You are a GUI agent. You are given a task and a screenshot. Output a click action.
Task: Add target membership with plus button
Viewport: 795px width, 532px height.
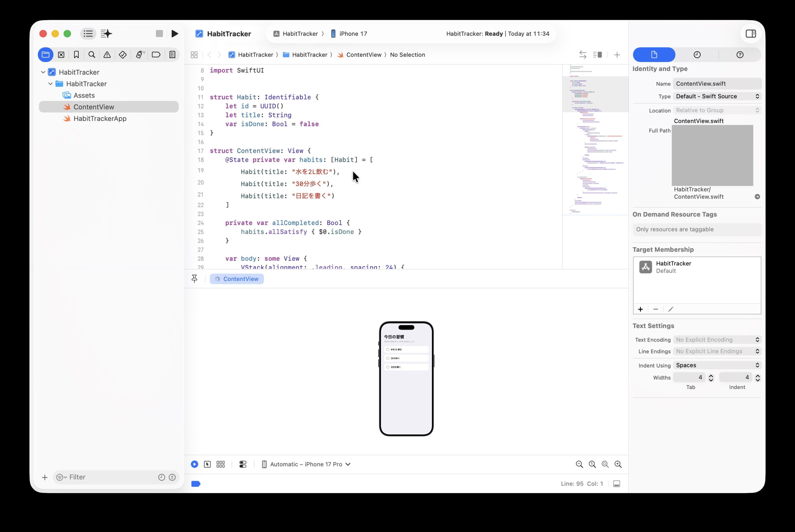[640, 309]
